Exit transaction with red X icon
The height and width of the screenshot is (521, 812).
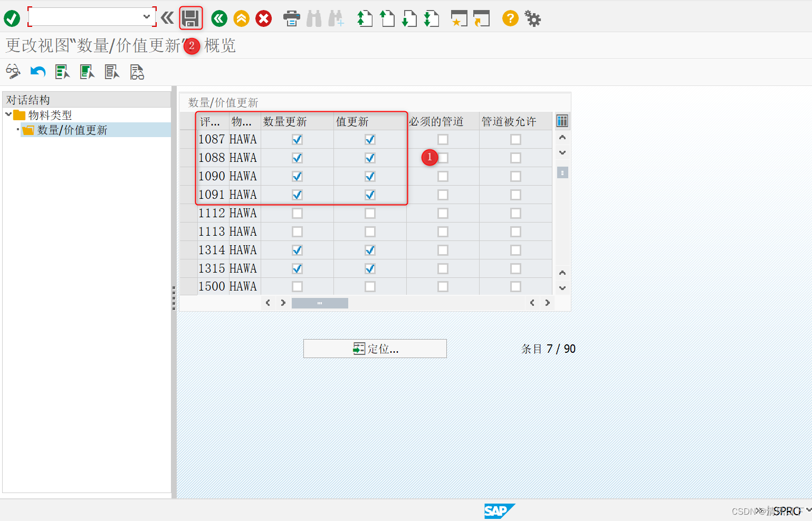click(263, 18)
